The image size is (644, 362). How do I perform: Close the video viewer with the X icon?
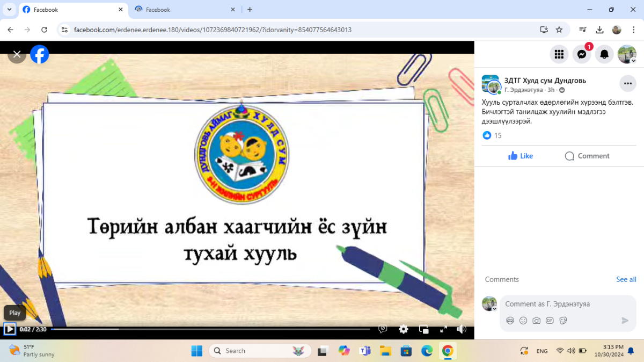17,54
